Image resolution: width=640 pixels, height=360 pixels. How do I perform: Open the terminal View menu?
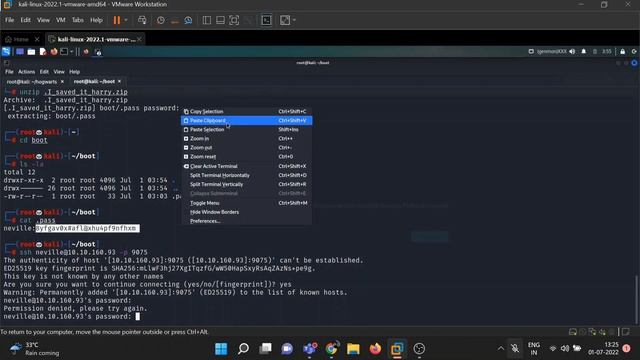[x=59, y=71]
